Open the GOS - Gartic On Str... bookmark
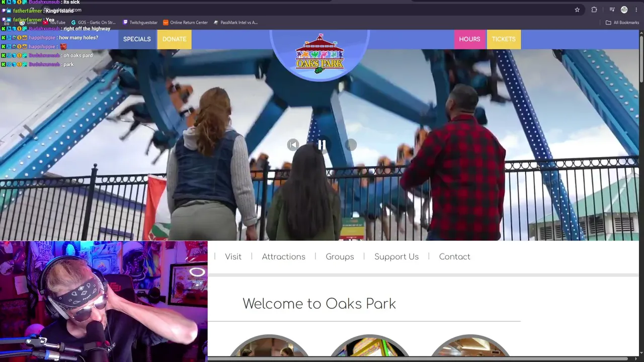 [94, 23]
